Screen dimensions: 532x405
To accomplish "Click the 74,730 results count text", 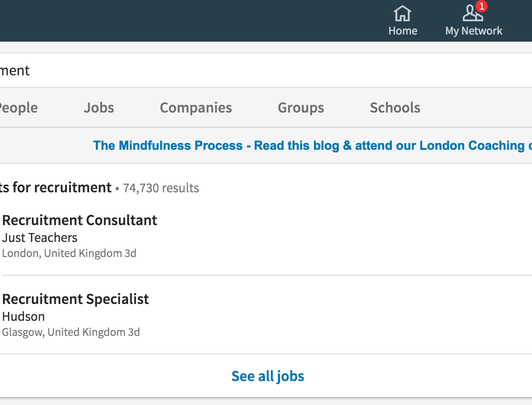I will point(161,188).
